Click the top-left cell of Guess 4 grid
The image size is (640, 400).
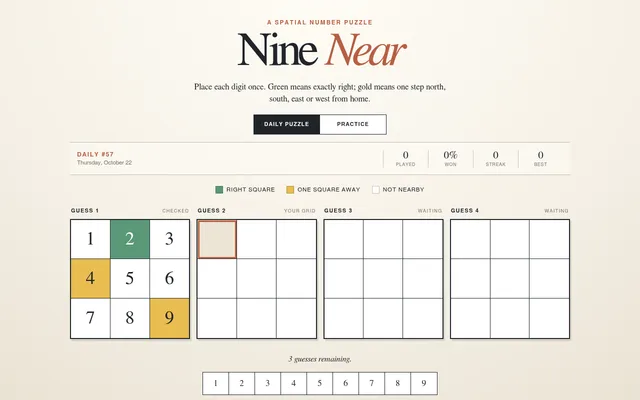(x=471, y=240)
